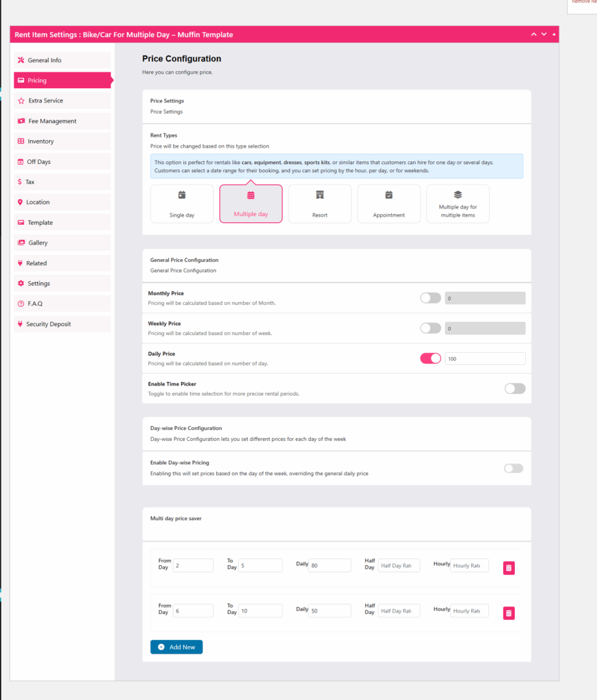Click the Fee Management icon
Screen dimensions: 597x700
pos(21,121)
